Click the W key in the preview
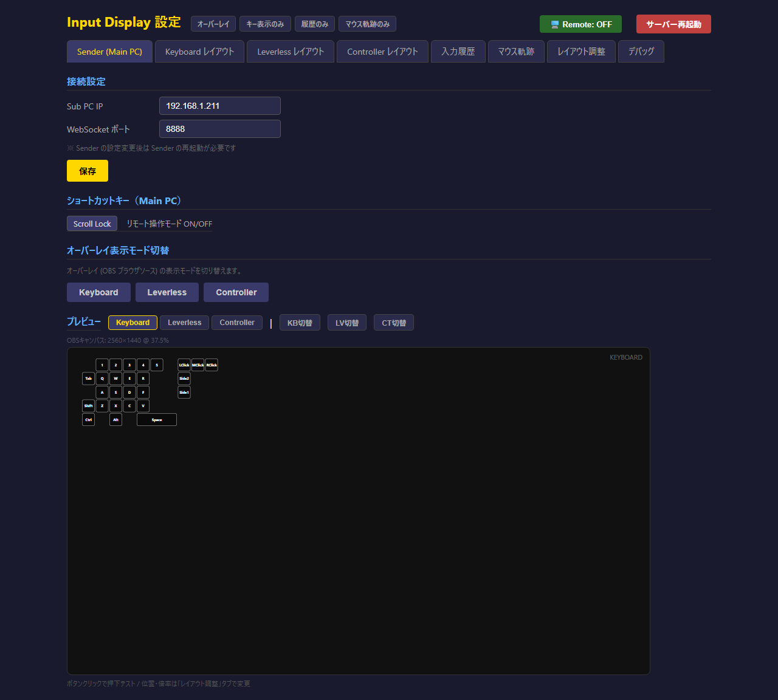 click(x=115, y=379)
